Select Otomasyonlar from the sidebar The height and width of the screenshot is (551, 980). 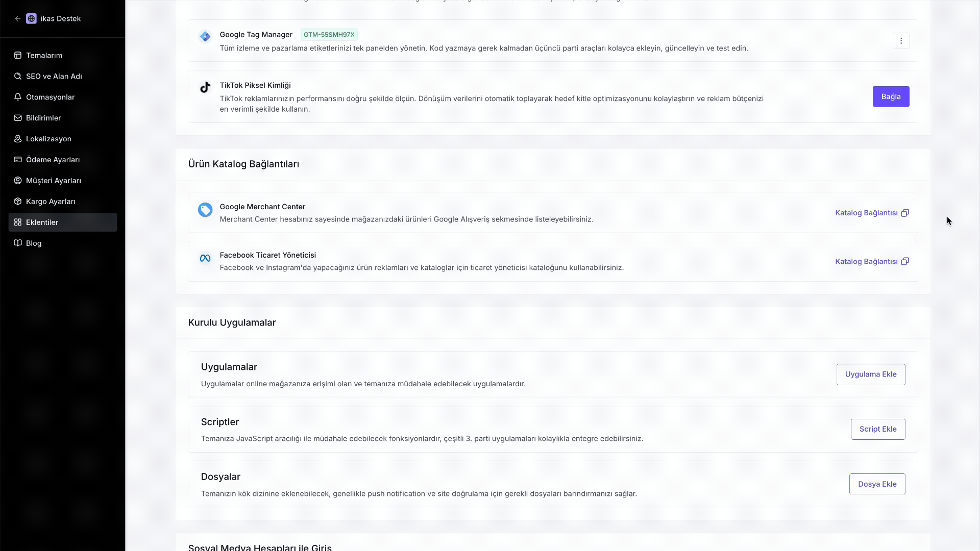pos(50,97)
